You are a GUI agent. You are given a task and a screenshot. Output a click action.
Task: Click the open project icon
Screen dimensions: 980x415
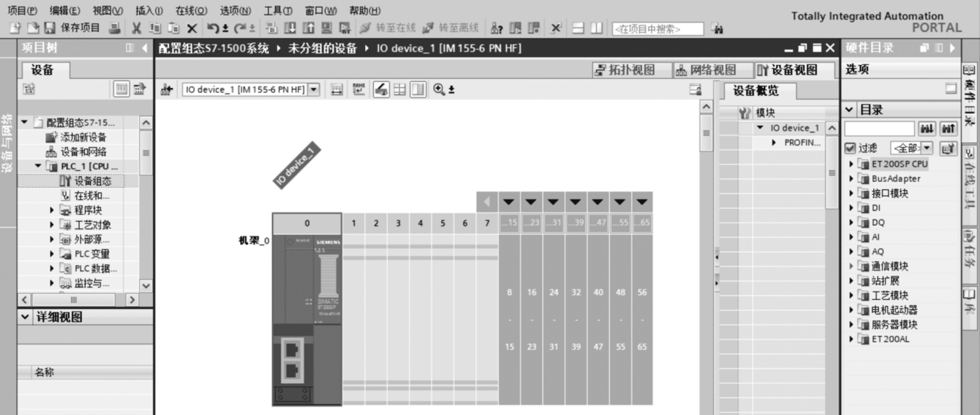point(33,28)
